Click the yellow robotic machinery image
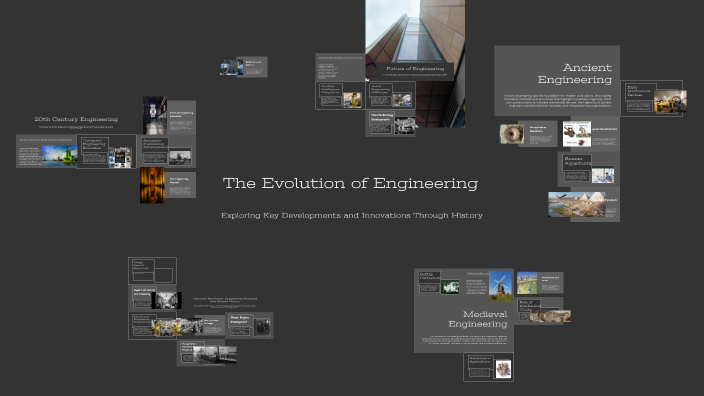 click(166, 328)
